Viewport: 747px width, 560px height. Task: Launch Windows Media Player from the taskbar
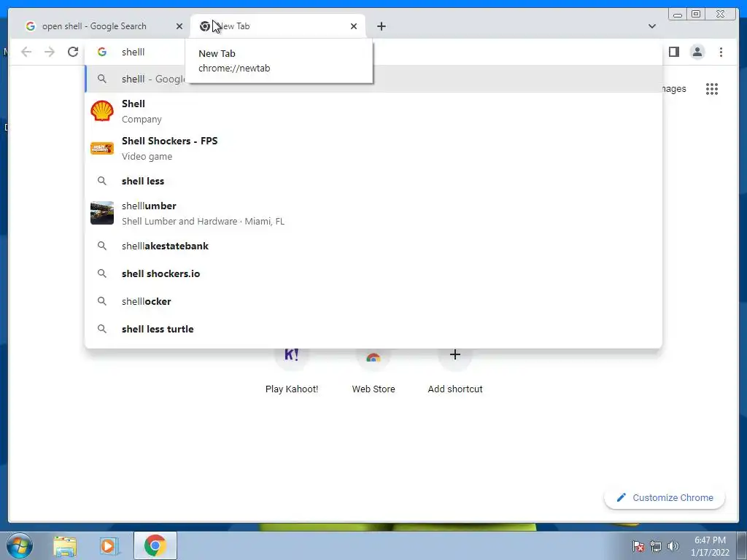(x=109, y=546)
